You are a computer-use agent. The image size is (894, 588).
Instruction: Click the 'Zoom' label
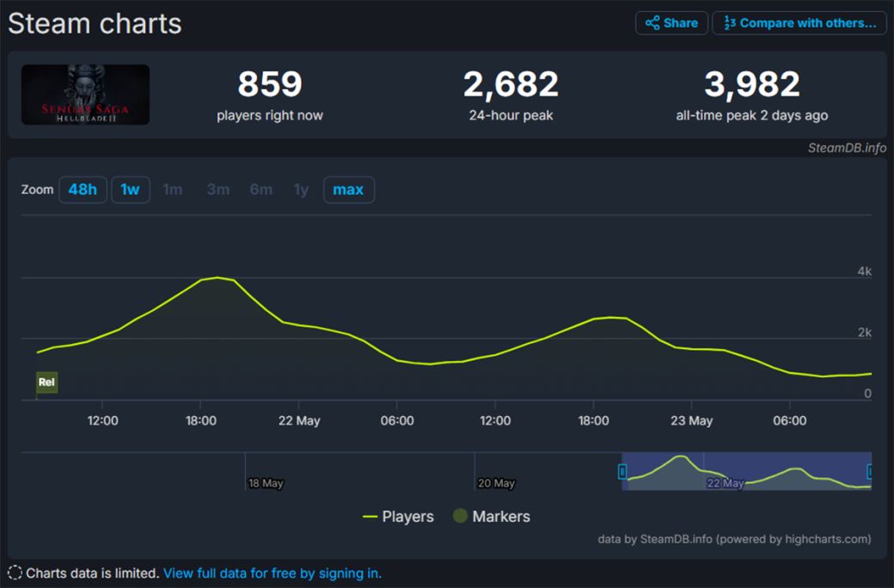tap(37, 190)
